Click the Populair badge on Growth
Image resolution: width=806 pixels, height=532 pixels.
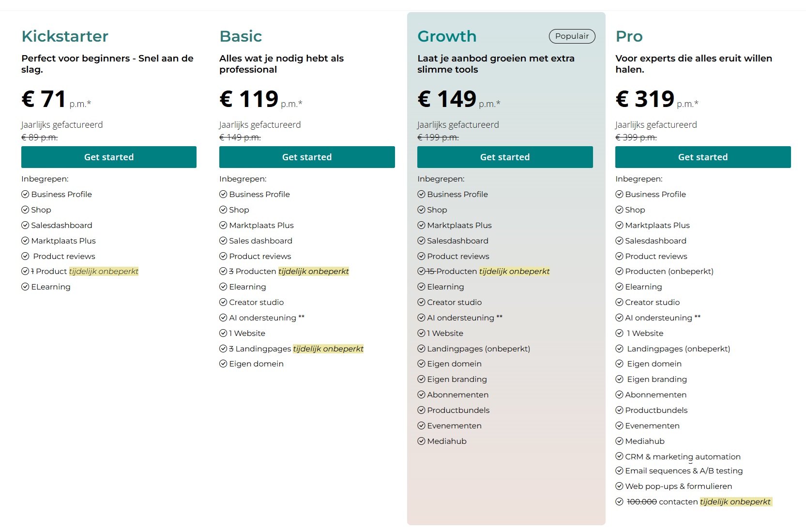click(572, 36)
